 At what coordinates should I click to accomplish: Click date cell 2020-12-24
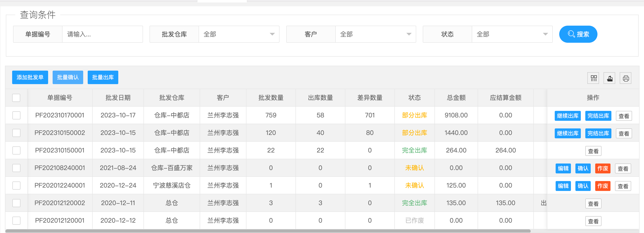(118, 185)
